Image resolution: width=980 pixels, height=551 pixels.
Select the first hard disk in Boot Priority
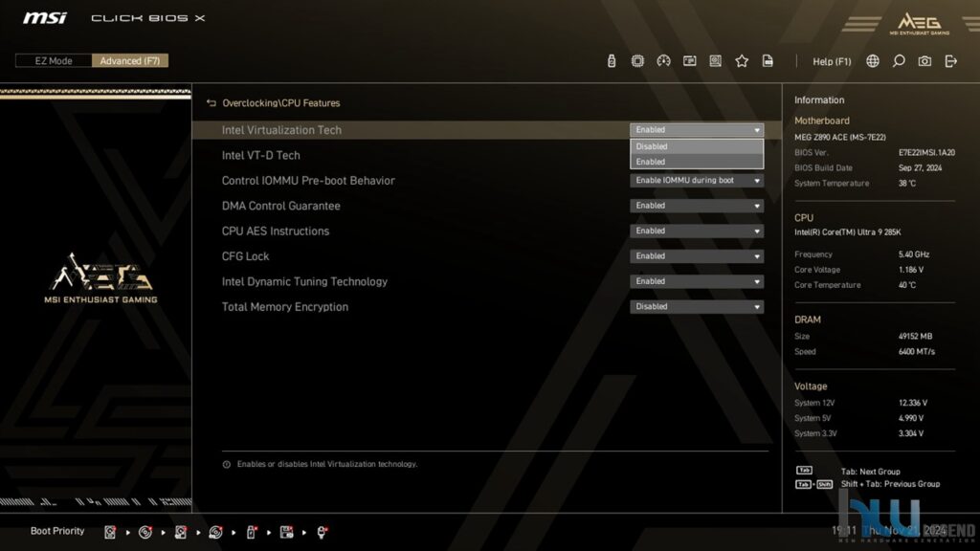(110, 532)
